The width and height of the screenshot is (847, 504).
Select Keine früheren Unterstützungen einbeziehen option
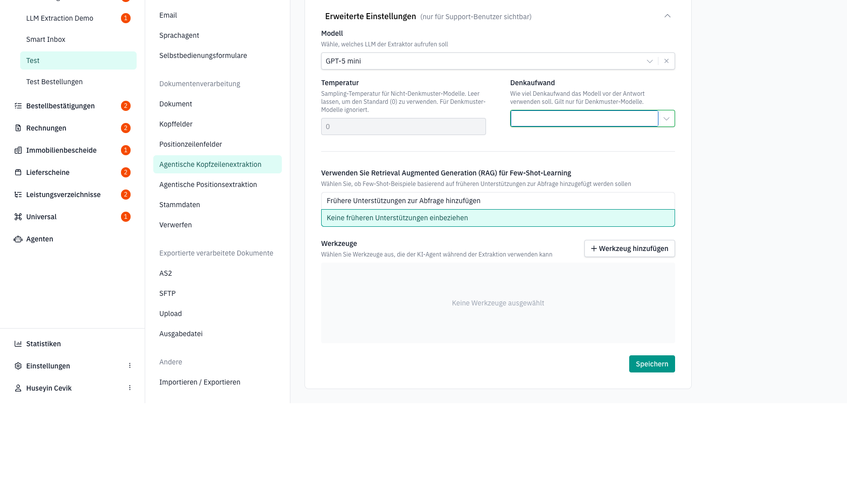pos(498,218)
